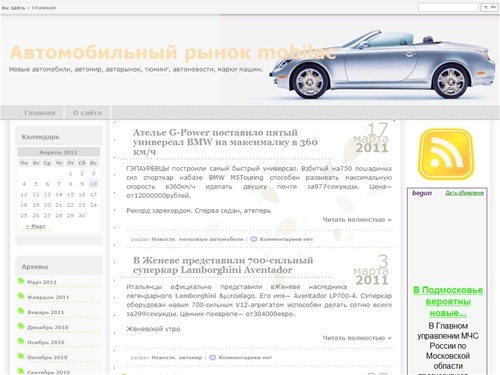Click the comment bubble icon under the Lamborghini post

[x=212, y=357]
